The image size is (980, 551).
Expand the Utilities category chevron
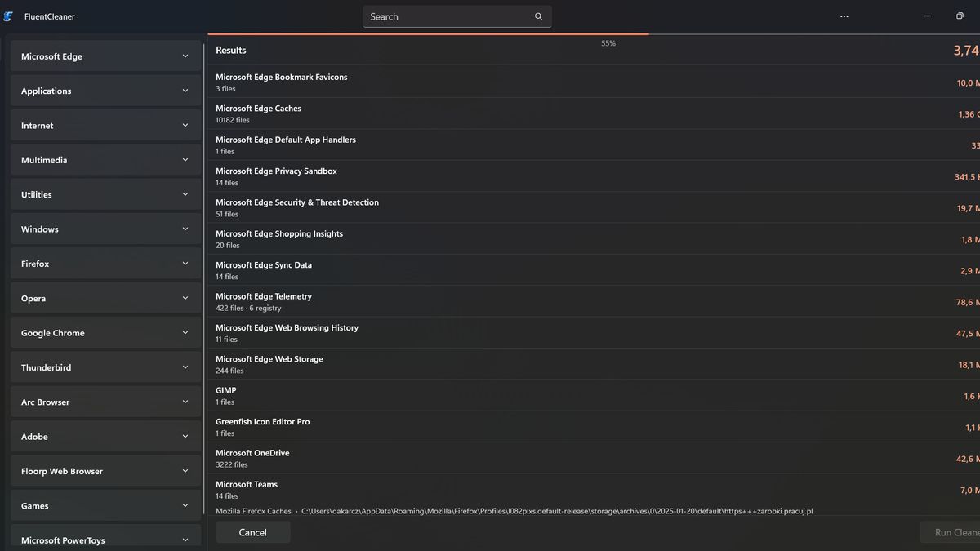[x=185, y=195]
